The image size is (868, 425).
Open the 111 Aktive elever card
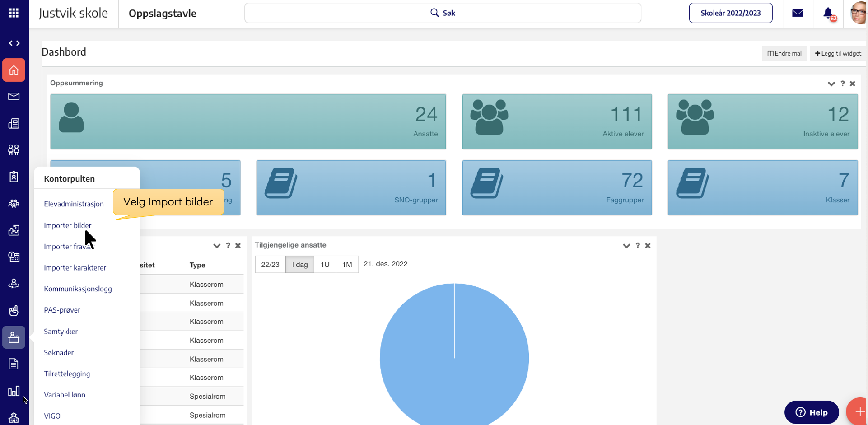557,121
